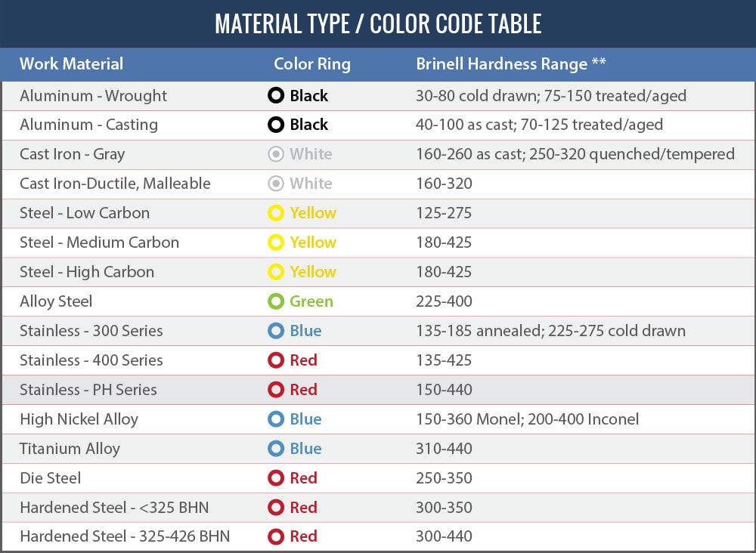Select the red ring for Hardened Steel - <325 BHN
Image resolution: width=756 pixels, height=553 pixels.
point(276,507)
